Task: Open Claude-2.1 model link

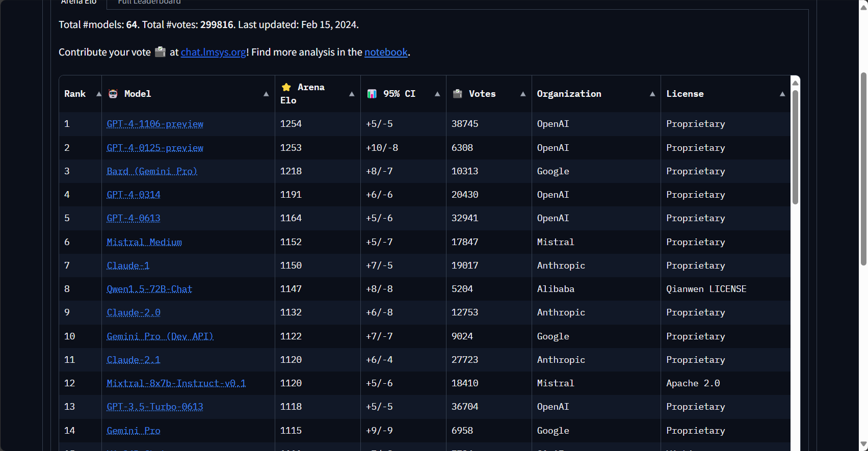Action: pyautogui.click(x=134, y=360)
